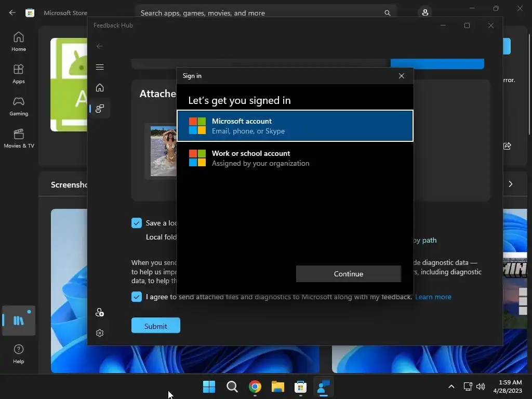Minimize the Feedback Hub window
This screenshot has width=532, height=399.
(443, 25)
